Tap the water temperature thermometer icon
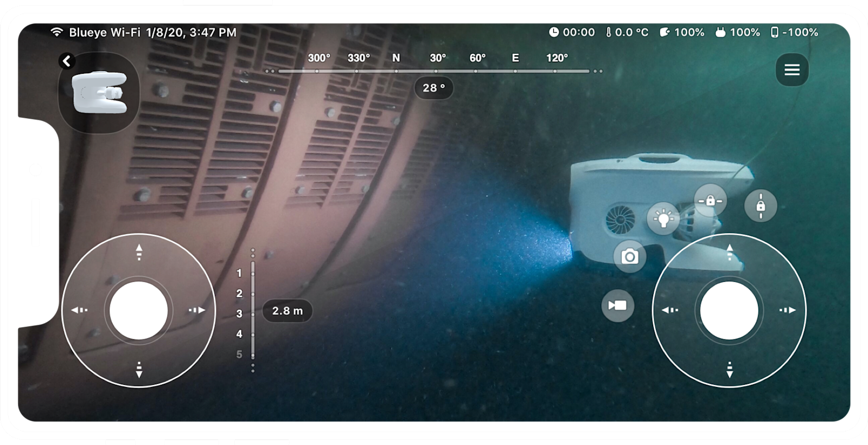Viewport: 868px width, 445px height. 609,33
